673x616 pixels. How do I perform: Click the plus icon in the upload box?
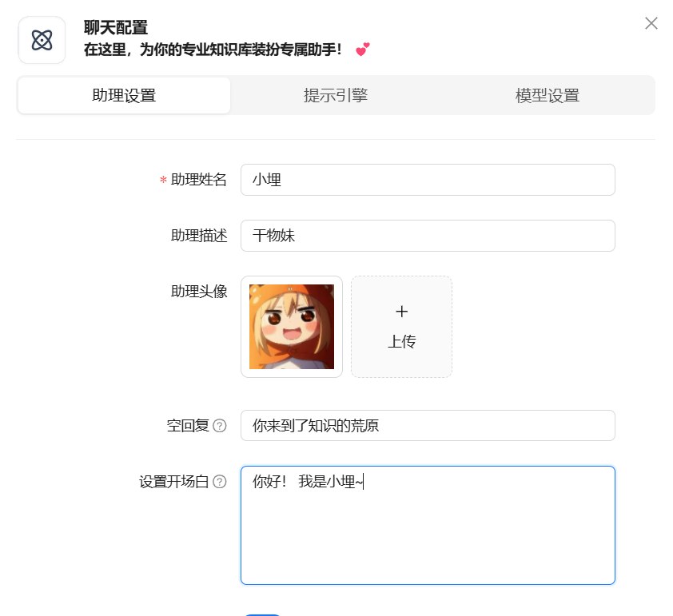(x=402, y=312)
